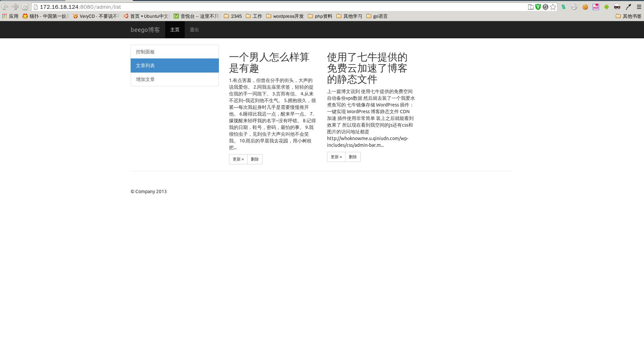
Task: Bookmark this page with the star icon
Action: coord(553,7)
